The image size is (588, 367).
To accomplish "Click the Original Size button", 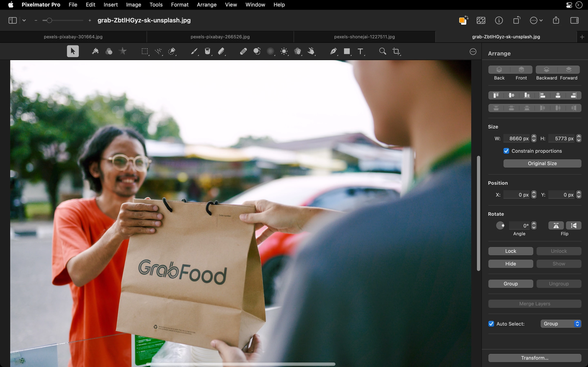I will pyautogui.click(x=542, y=163).
